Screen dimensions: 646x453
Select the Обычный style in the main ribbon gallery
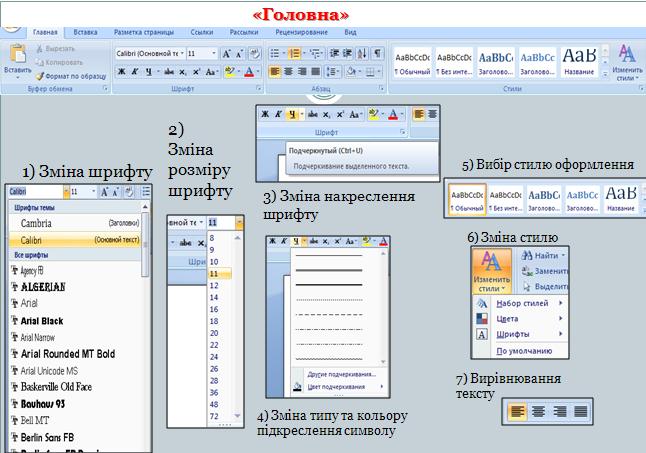[x=412, y=62]
